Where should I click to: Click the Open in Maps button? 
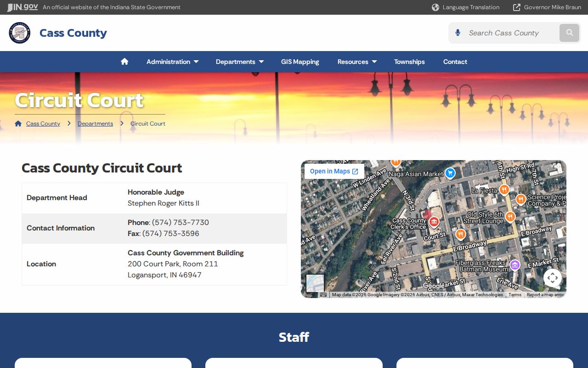click(334, 171)
